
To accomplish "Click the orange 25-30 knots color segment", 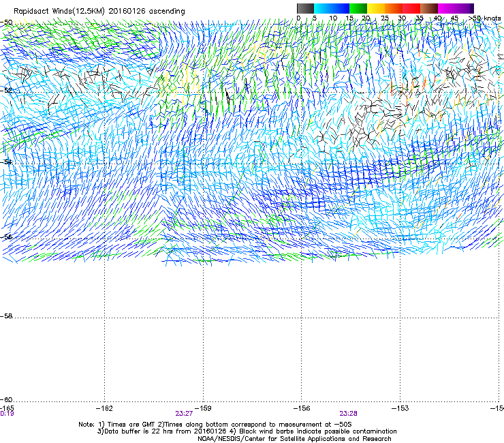I will pos(394,8).
